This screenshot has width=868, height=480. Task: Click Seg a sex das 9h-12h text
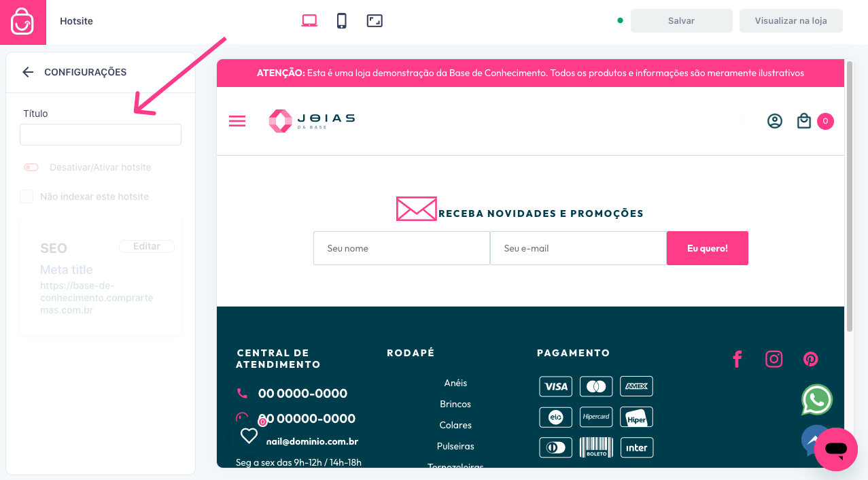[x=298, y=462]
